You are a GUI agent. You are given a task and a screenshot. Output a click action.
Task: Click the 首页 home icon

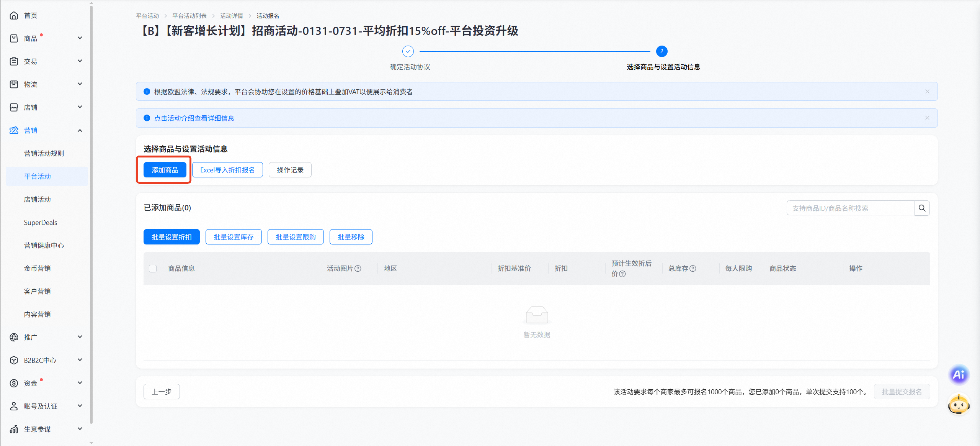pos(14,15)
